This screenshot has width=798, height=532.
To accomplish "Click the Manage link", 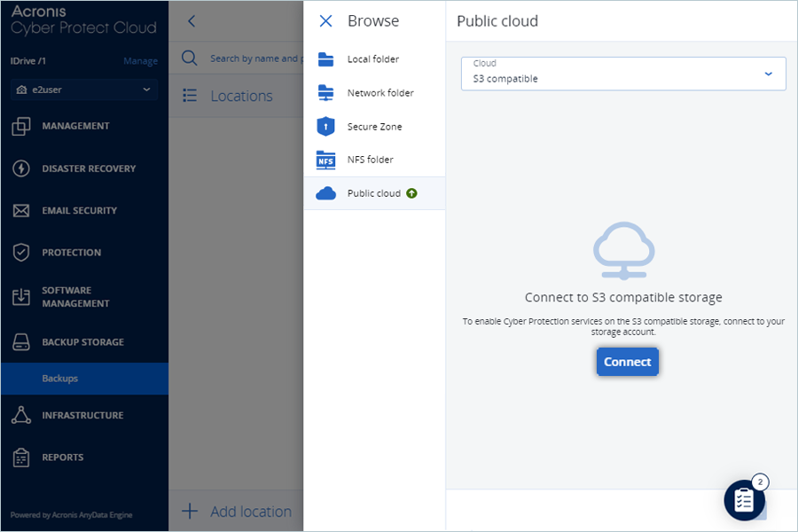I will click(x=140, y=61).
